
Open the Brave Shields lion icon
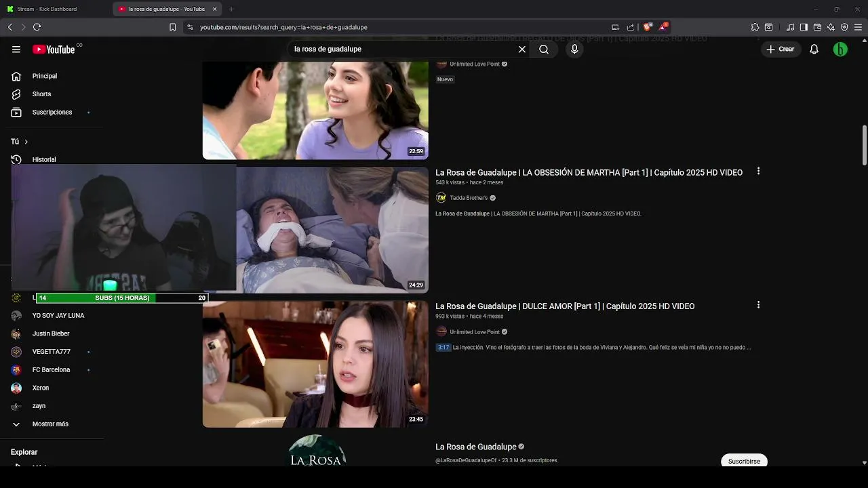648,27
